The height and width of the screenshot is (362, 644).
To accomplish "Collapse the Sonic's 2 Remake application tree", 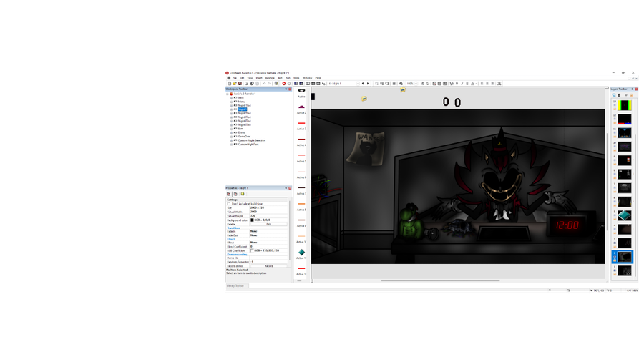I will [227, 94].
